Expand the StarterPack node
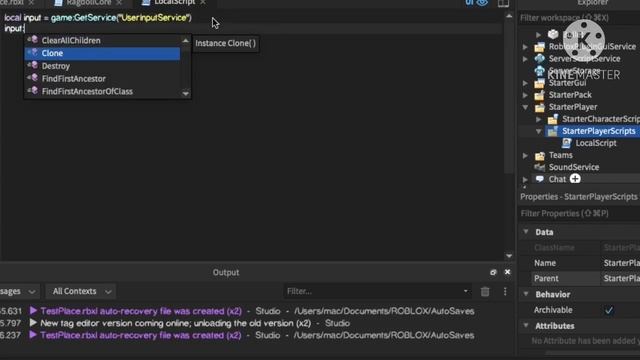The height and width of the screenshot is (360, 640). (x=525, y=95)
